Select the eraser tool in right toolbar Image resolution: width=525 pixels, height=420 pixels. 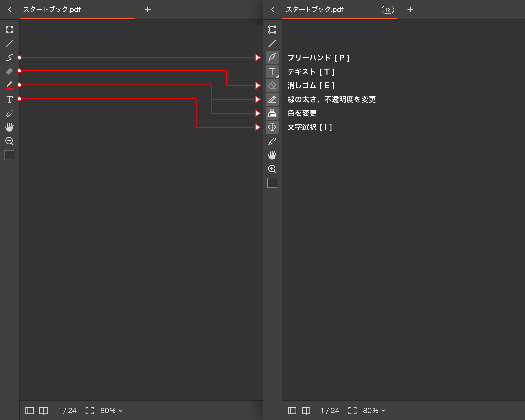pyautogui.click(x=272, y=86)
